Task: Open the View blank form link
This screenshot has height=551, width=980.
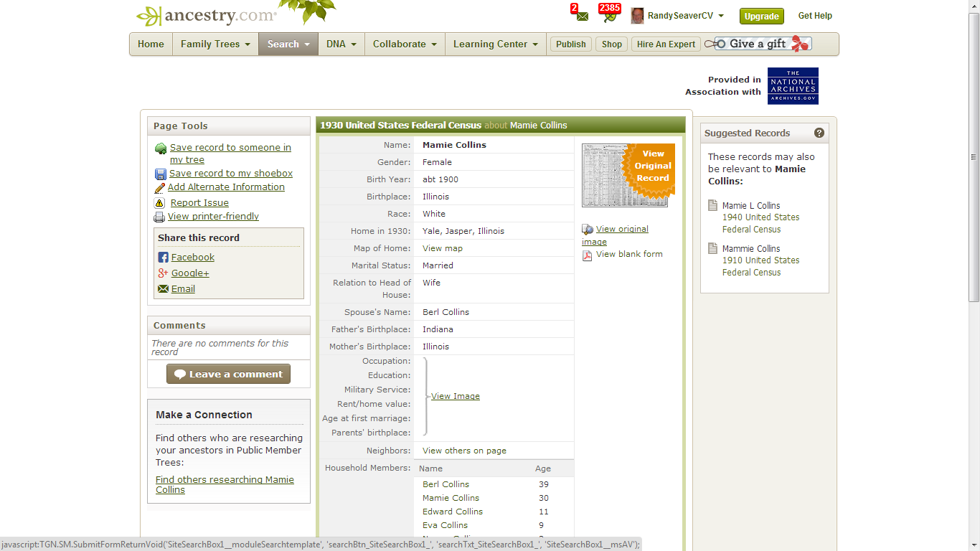Action: tap(629, 254)
